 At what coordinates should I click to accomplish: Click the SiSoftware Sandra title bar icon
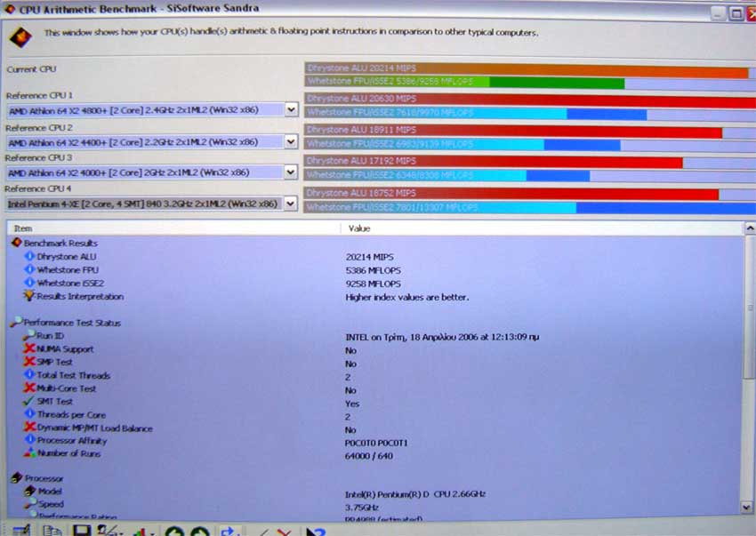coord(10,8)
